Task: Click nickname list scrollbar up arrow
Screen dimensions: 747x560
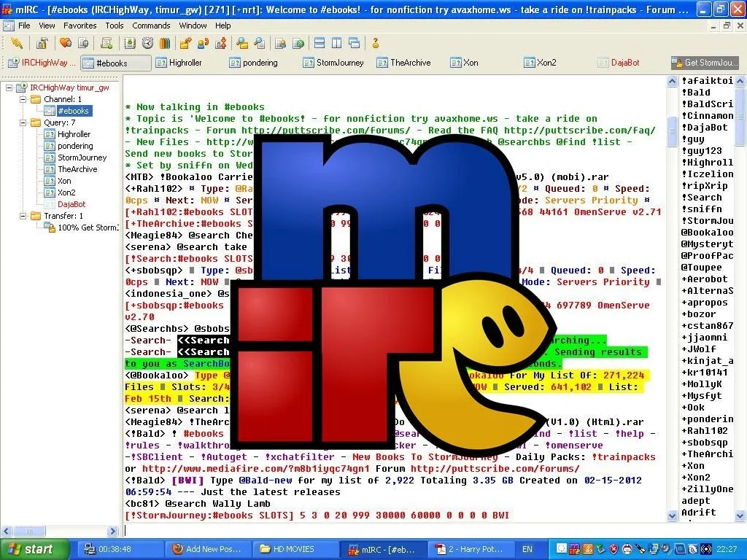Action: pos(740,81)
